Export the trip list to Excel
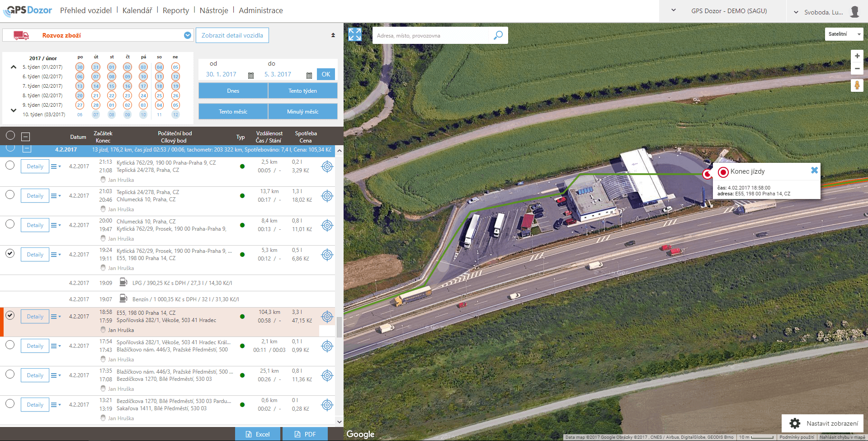Image resolution: width=868 pixels, height=441 pixels. pyautogui.click(x=258, y=434)
